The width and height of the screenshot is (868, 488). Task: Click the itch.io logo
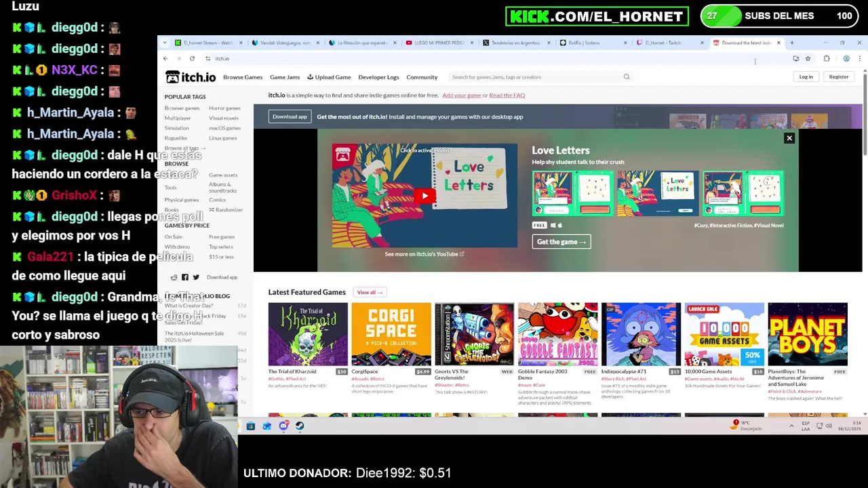pyautogui.click(x=191, y=77)
